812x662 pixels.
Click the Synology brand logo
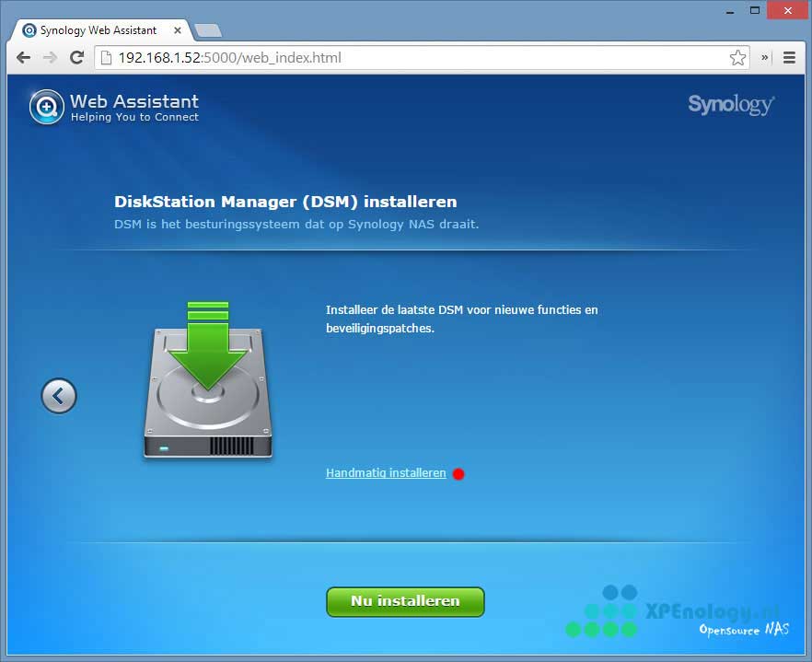pos(731,104)
